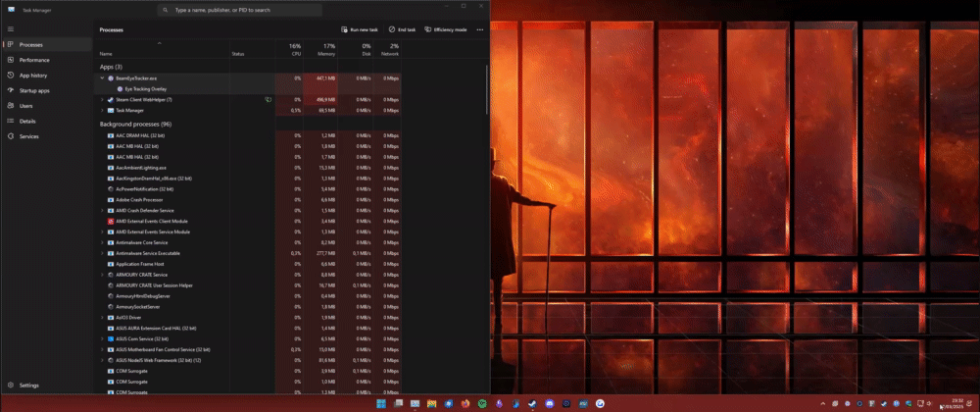This screenshot has width=980, height=412.
Task: Open Firefox from the taskbar
Action: 465,404
